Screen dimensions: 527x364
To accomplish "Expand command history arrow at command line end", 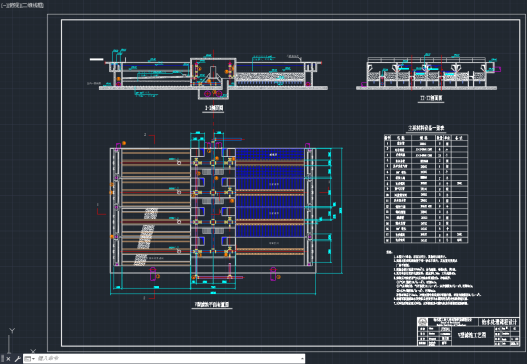I will pyautogui.click(x=302, y=359).
